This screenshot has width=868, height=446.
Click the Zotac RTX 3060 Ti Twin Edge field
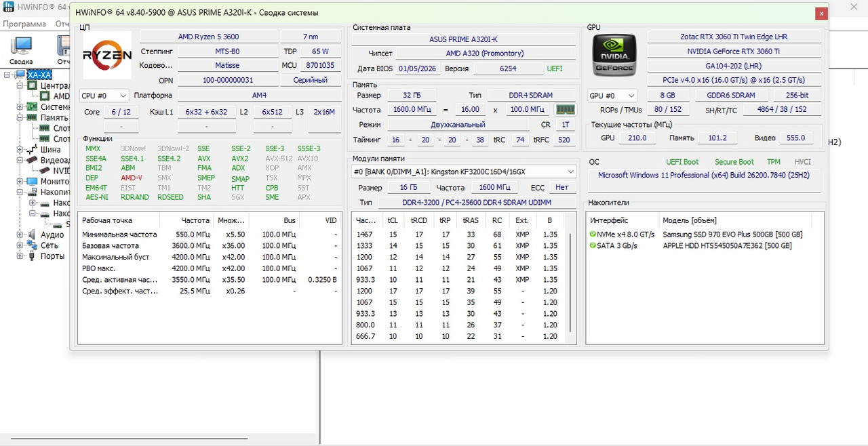pos(734,37)
